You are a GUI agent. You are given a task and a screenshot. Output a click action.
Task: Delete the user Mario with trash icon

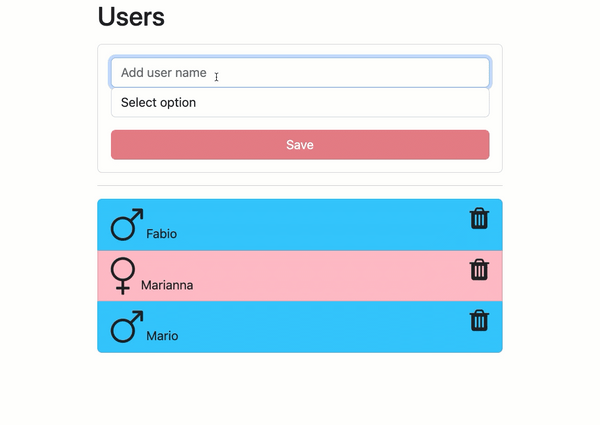tap(479, 320)
